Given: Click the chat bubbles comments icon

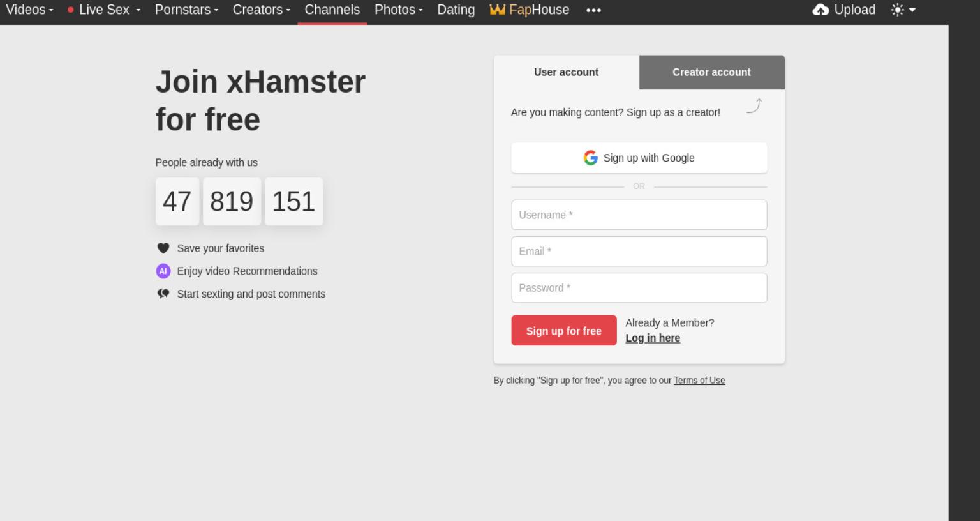Looking at the screenshot, I should click(163, 294).
